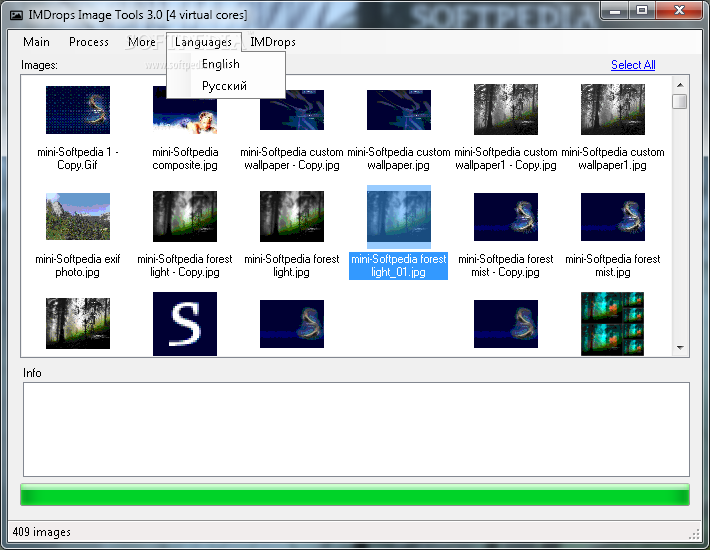Screen dimensions: 710x550
Task: Click the scroll up arrow of image list
Action: click(680, 85)
